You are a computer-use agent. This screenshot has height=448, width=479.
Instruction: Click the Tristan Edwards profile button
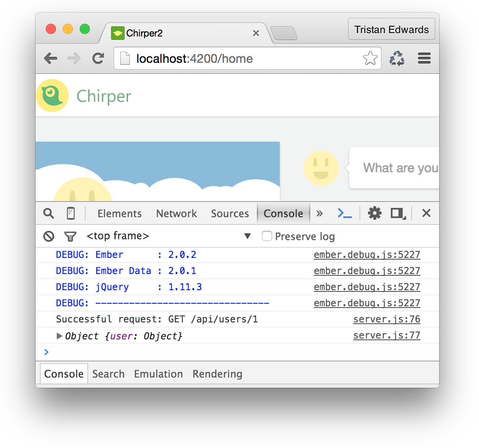click(391, 30)
